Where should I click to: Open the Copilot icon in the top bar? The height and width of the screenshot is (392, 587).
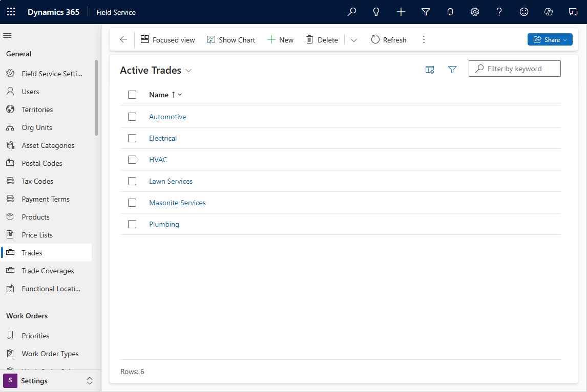coord(549,12)
